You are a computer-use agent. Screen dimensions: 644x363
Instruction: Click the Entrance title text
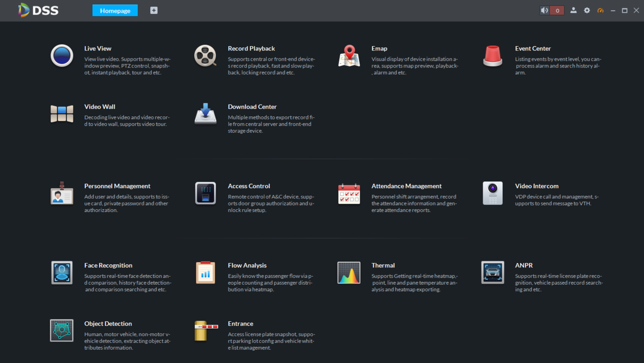click(x=240, y=323)
